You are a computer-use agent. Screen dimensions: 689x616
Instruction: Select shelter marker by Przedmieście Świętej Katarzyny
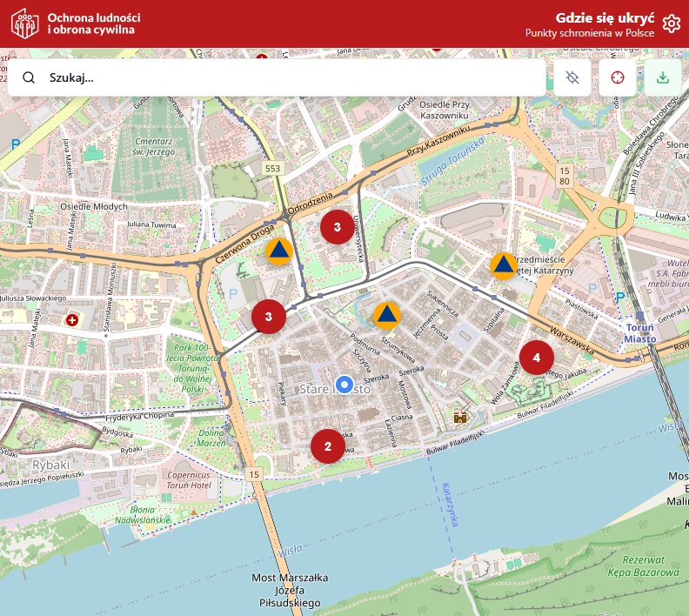504,264
